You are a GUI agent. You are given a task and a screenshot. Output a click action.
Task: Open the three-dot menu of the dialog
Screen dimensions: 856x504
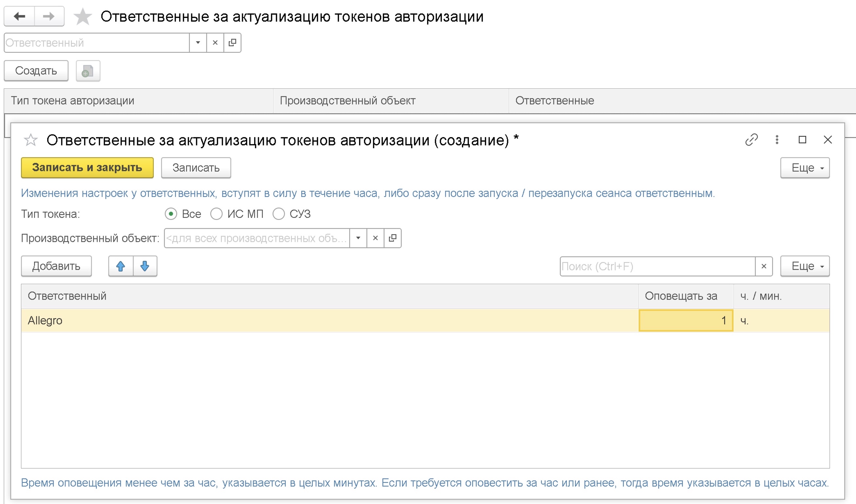tap(777, 140)
